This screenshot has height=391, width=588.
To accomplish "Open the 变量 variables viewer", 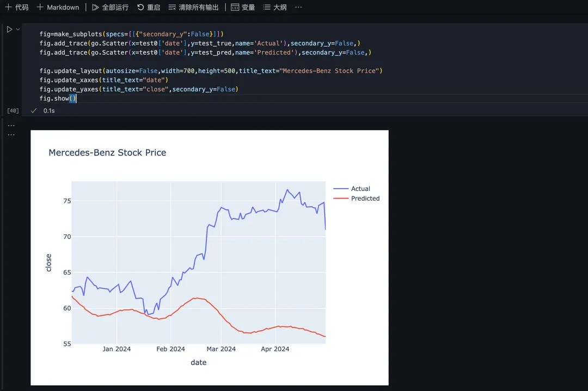I will pos(243,7).
